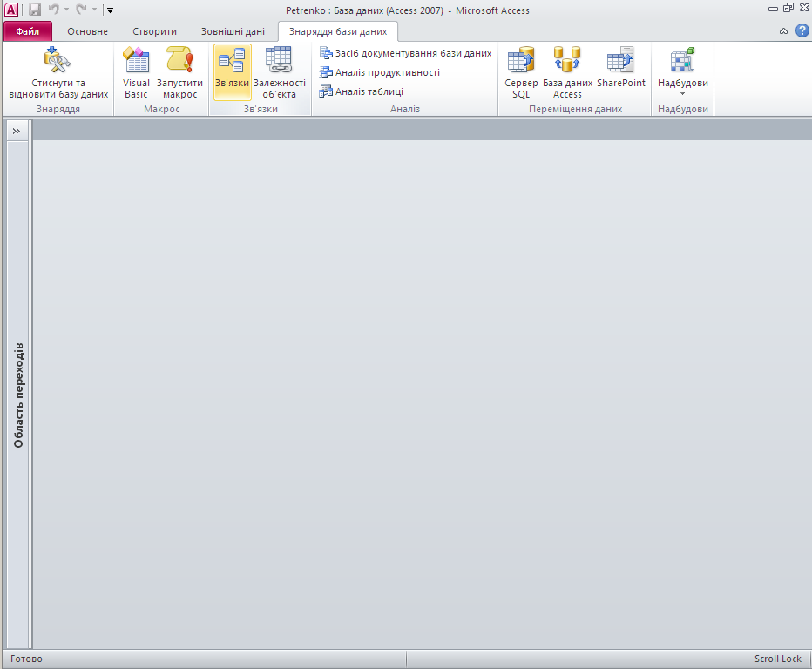Launch Засіб документування бази даних
The height and width of the screenshot is (669, 812).
405,53
